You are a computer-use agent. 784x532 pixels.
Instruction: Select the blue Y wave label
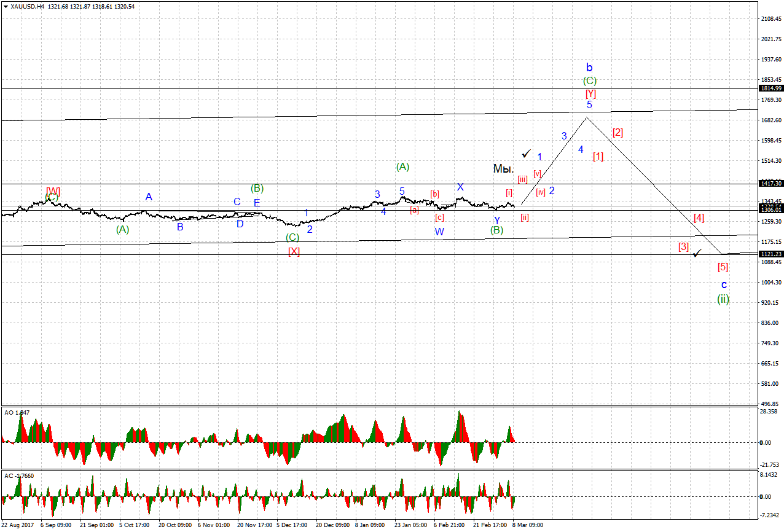(497, 220)
